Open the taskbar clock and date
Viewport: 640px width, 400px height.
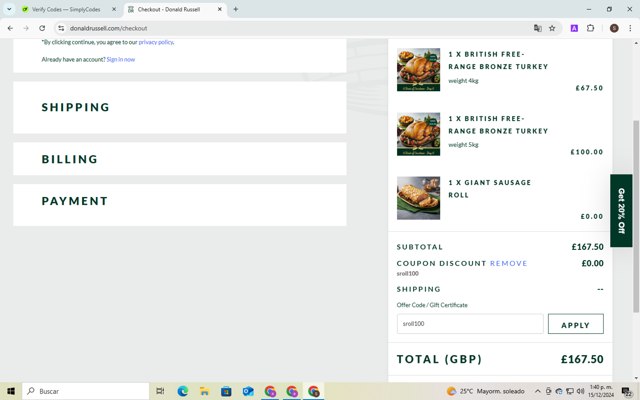[x=601, y=391]
